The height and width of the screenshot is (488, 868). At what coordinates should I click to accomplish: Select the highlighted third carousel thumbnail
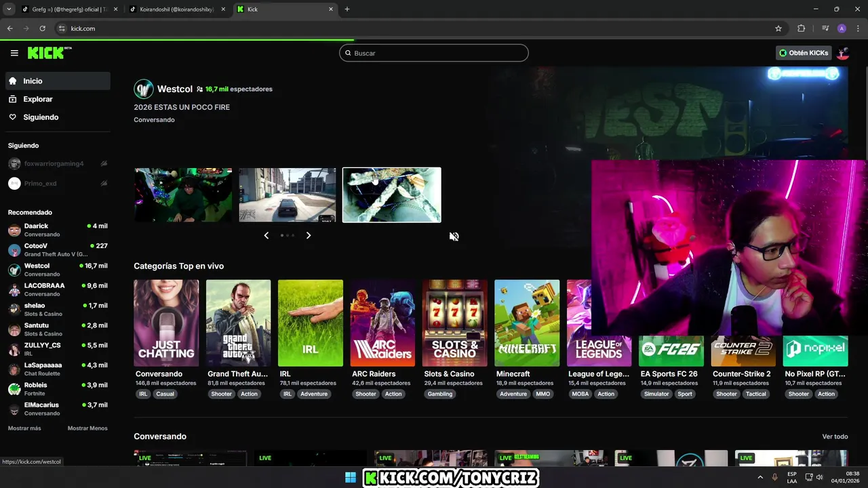click(392, 195)
